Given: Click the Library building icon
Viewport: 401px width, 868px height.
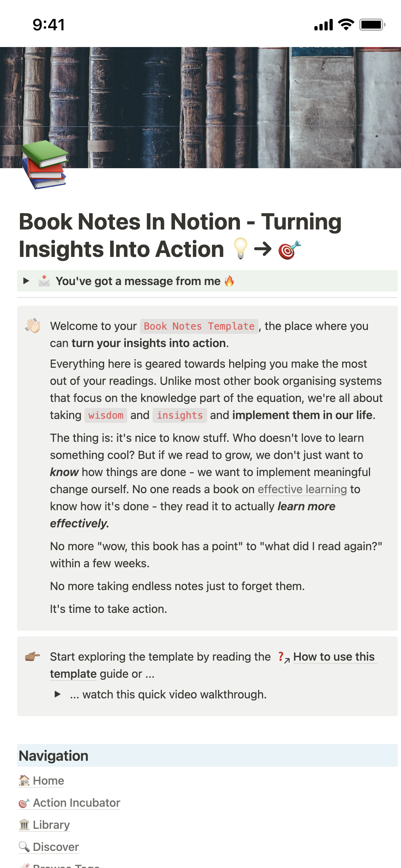Looking at the screenshot, I should [24, 825].
